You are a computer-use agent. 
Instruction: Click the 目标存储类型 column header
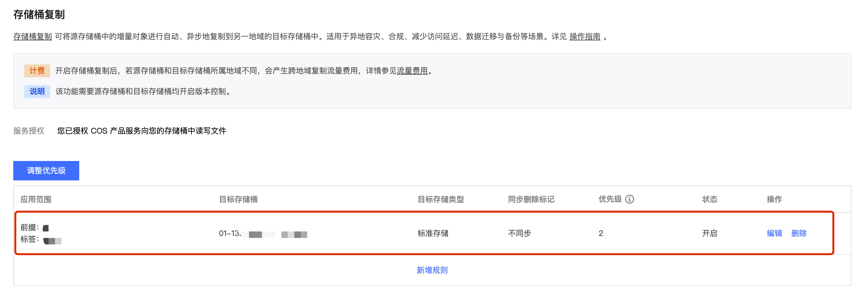(440, 199)
